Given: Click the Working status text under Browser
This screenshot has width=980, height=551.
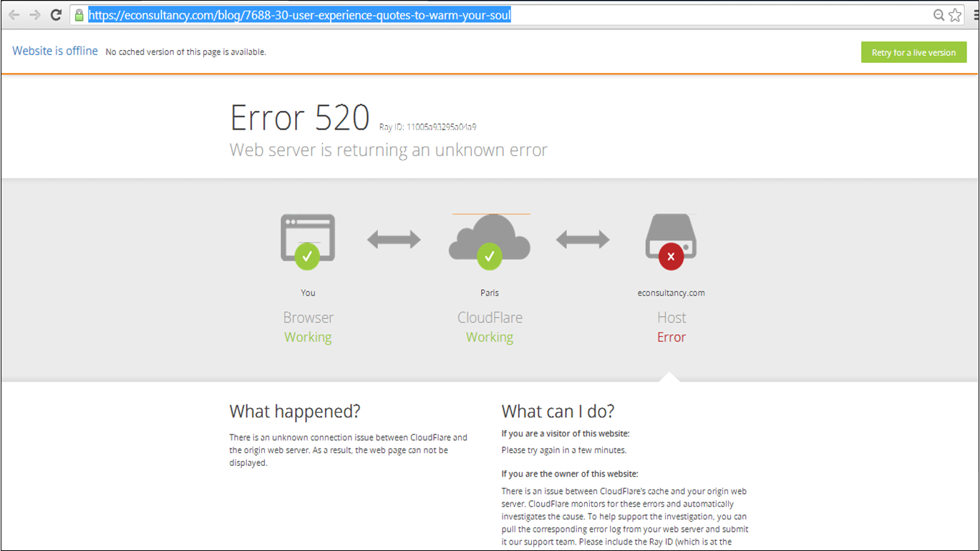Looking at the screenshot, I should click(307, 336).
